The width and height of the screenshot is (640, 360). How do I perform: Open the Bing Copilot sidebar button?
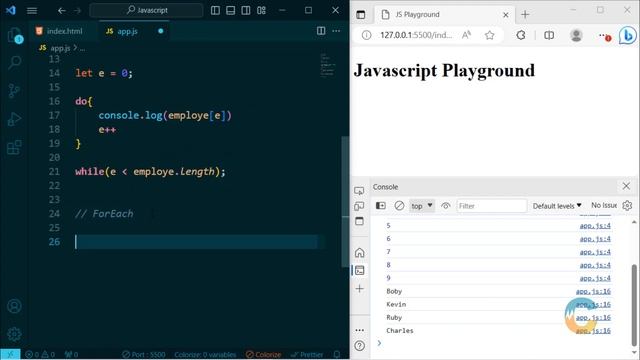coord(627,35)
